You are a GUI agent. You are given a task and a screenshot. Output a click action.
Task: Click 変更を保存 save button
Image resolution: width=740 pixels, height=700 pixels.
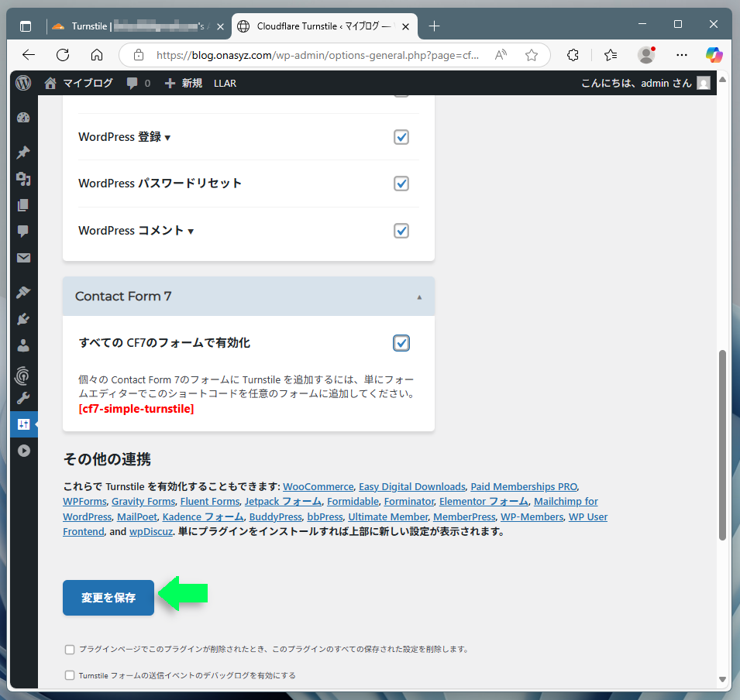click(108, 598)
